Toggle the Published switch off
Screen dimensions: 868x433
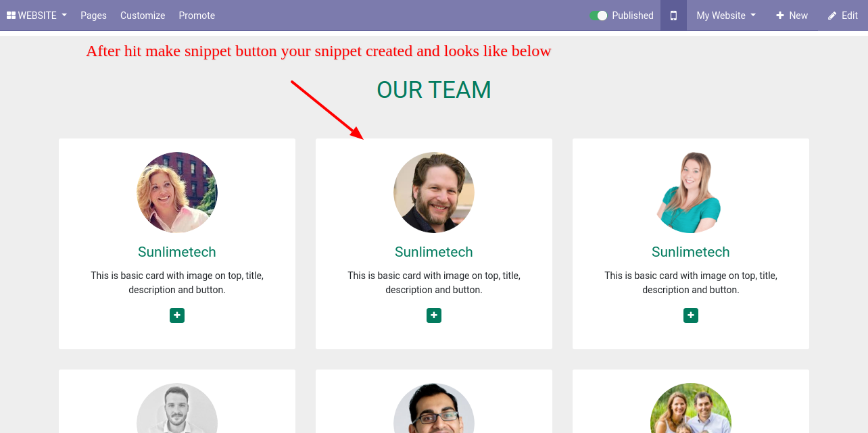click(x=598, y=16)
